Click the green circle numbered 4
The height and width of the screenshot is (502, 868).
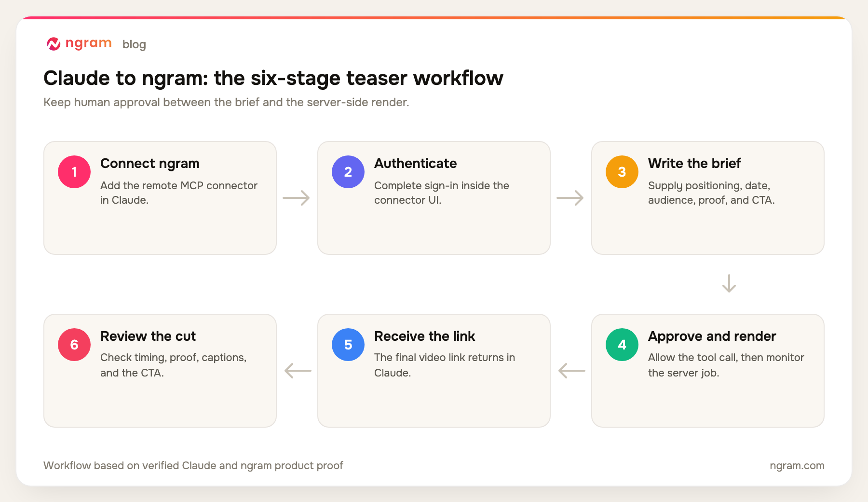coord(622,345)
